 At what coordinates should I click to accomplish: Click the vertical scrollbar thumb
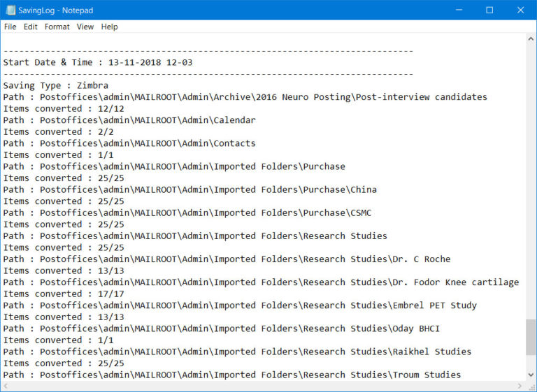click(531, 337)
